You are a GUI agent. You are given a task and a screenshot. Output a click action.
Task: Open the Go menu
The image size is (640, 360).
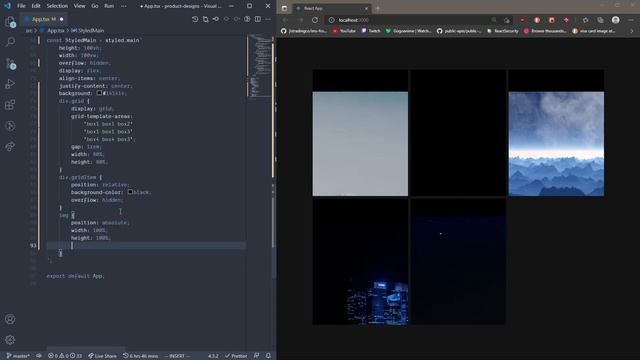pyautogui.click(x=95, y=6)
